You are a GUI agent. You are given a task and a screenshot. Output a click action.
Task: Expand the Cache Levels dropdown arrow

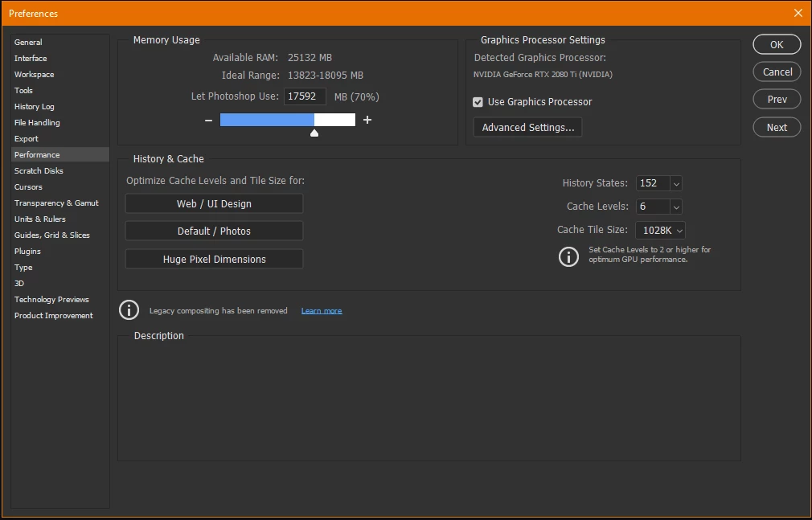pyautogui.click(x=676, y=207)
